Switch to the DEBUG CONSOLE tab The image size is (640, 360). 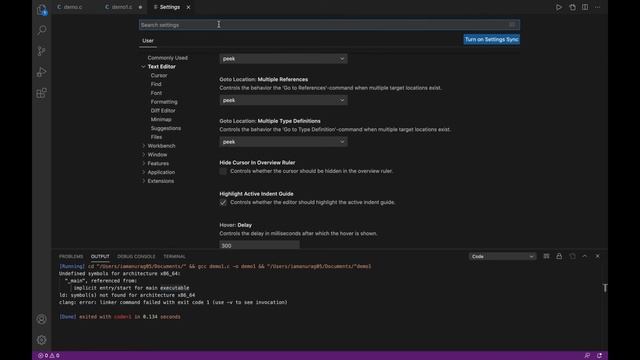click(x=136, y=256)
